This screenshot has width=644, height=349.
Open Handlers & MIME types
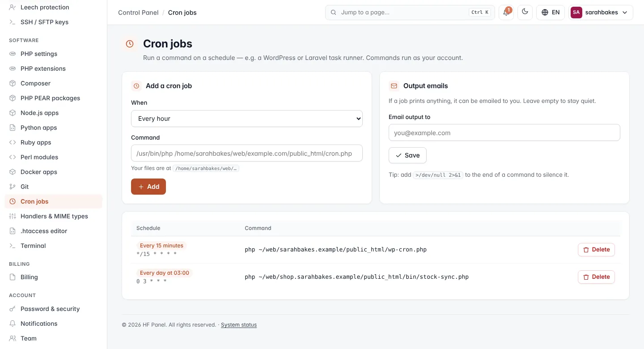point(54,216)
